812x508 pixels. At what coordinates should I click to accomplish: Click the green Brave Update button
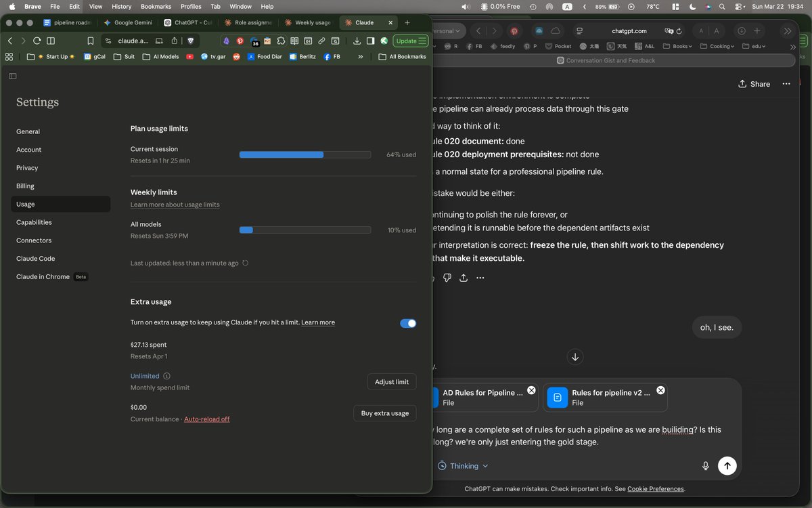pos(411,41)
